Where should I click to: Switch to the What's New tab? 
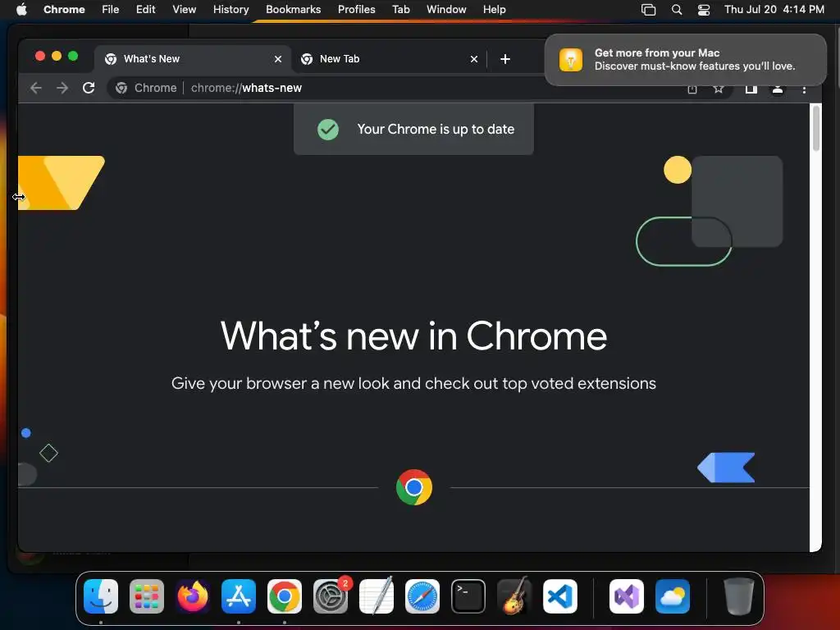(193, 59)
